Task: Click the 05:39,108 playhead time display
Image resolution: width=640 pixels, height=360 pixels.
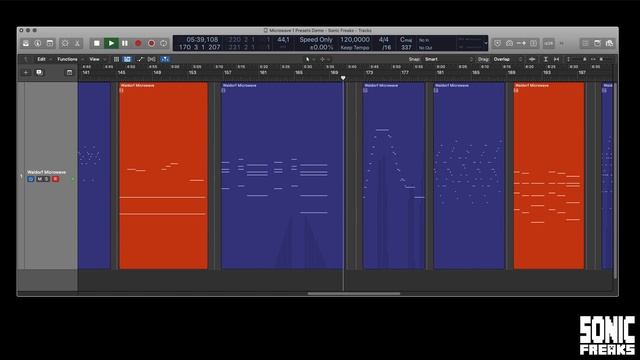Action: tap(202, 40)
